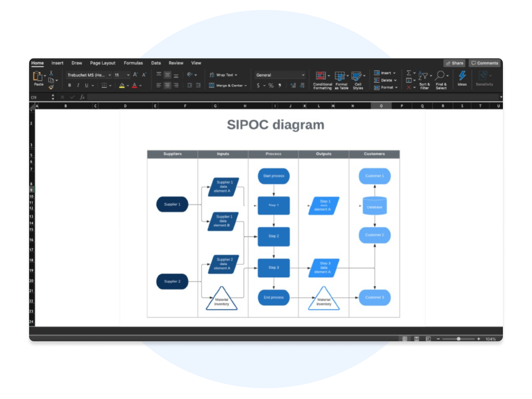The width and height of the screenshot is (532, 399).
Task: Switch to Page Layout view in status bar
Action: pos(416,339)
